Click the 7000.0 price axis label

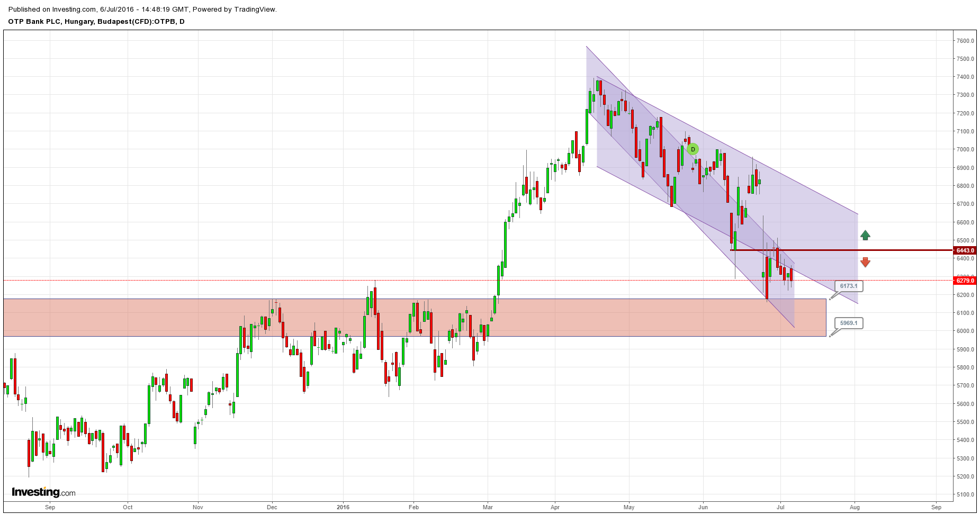click(x=965, y=150)
